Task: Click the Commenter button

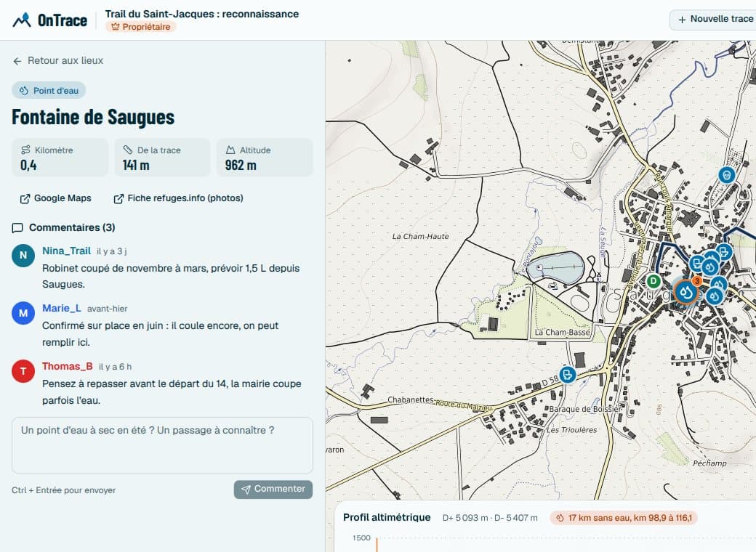Action: 273,490
